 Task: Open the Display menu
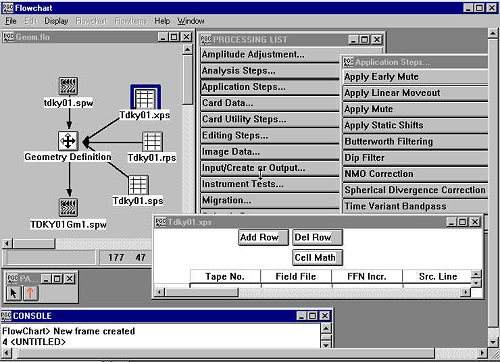point(56,21)
